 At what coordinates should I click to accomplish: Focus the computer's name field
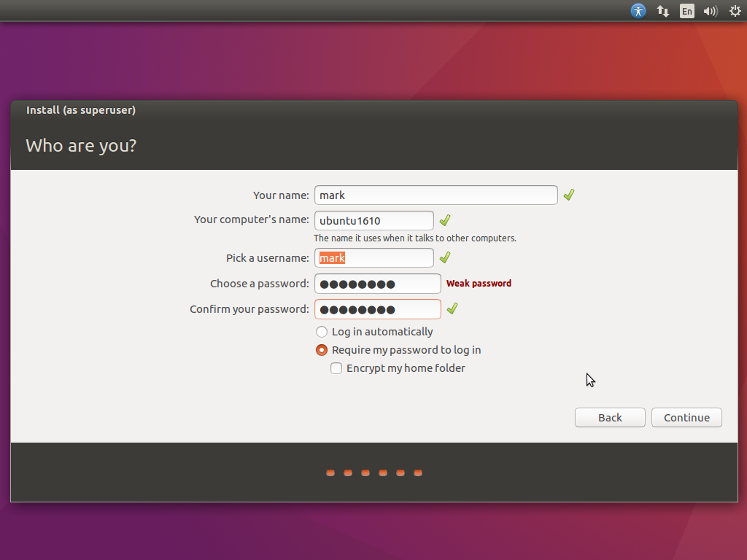pos(373,221)
